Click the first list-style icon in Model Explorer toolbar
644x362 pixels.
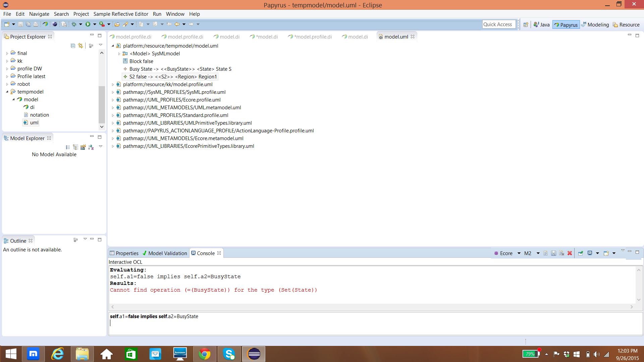tap(68, 147)
